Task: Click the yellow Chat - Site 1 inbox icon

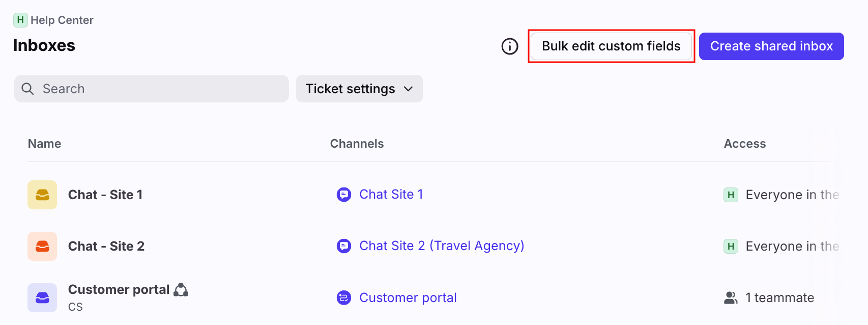Action: 42,195
